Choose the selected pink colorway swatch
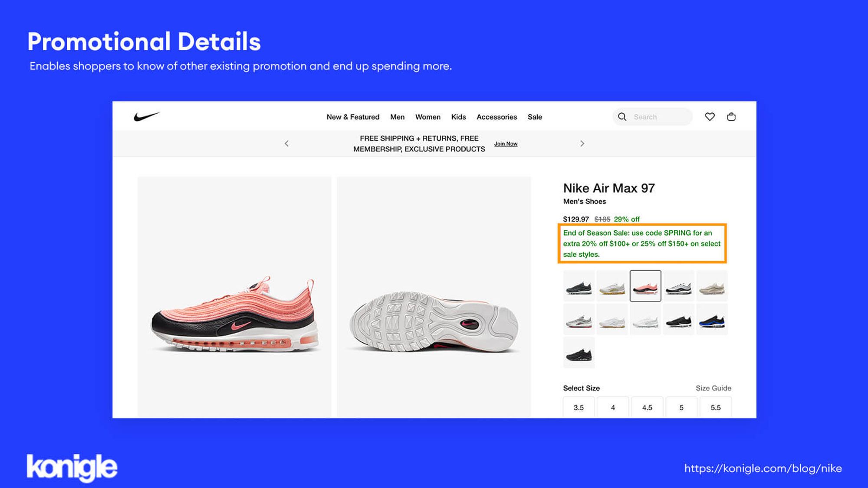This screenshot has width=868, height=488. coord(645,286)
